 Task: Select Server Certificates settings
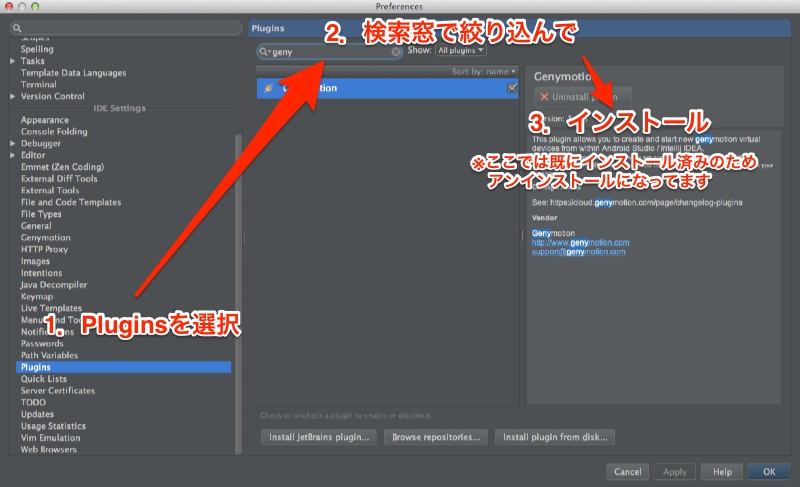(x=58, y=391)
